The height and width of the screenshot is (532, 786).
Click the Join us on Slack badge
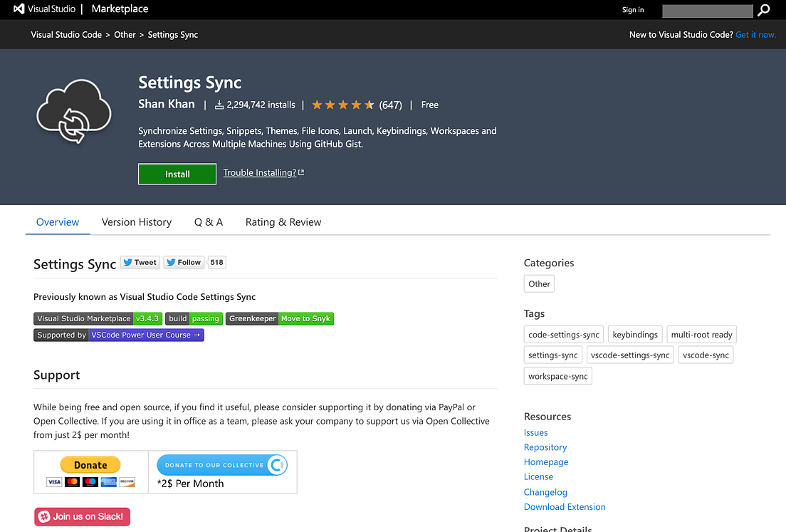coord(82,516)
